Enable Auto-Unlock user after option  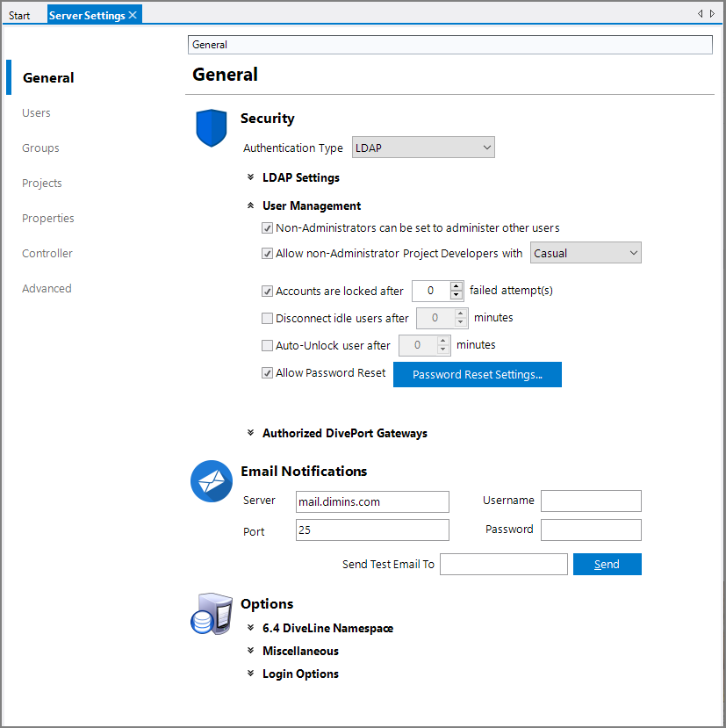tap(267, 345)
